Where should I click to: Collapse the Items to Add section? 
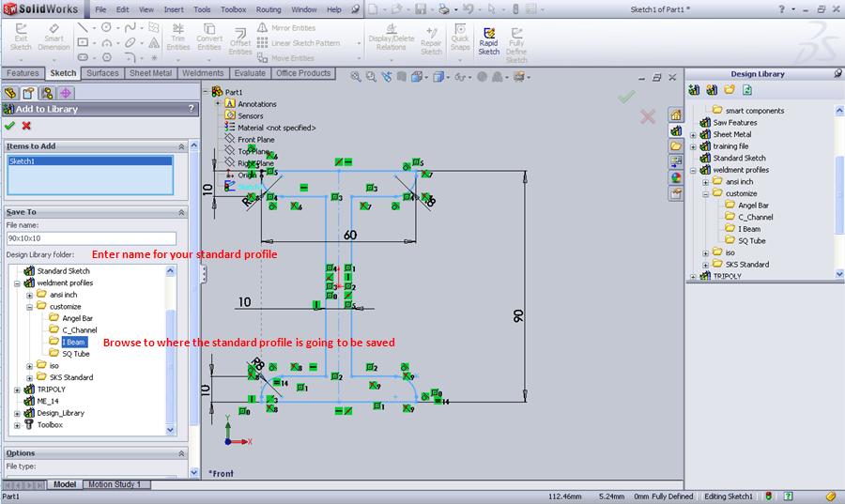[x=181, y=146]
